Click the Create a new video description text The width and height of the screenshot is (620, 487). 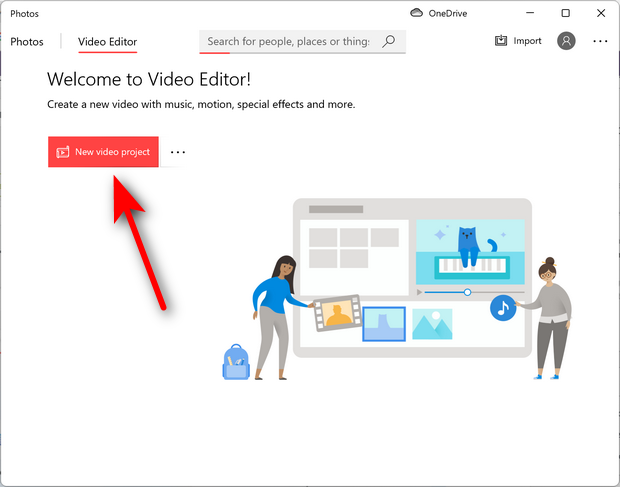201,104
